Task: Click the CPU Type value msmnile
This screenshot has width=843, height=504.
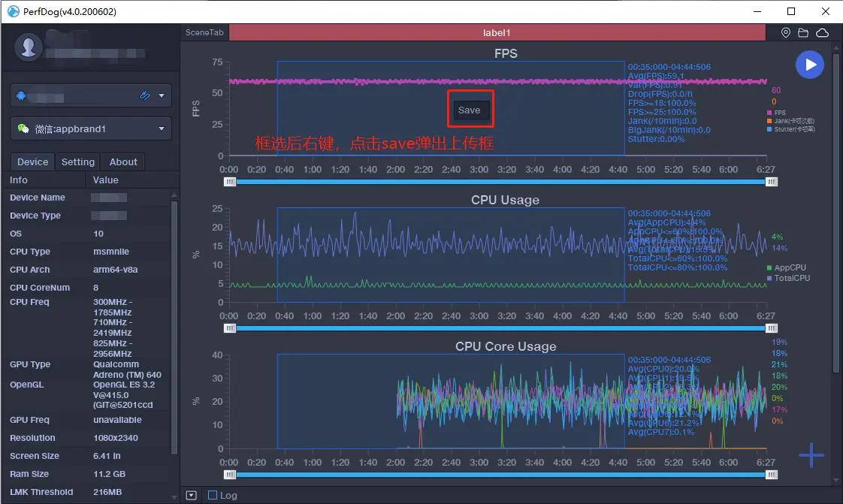Action: 111,252
